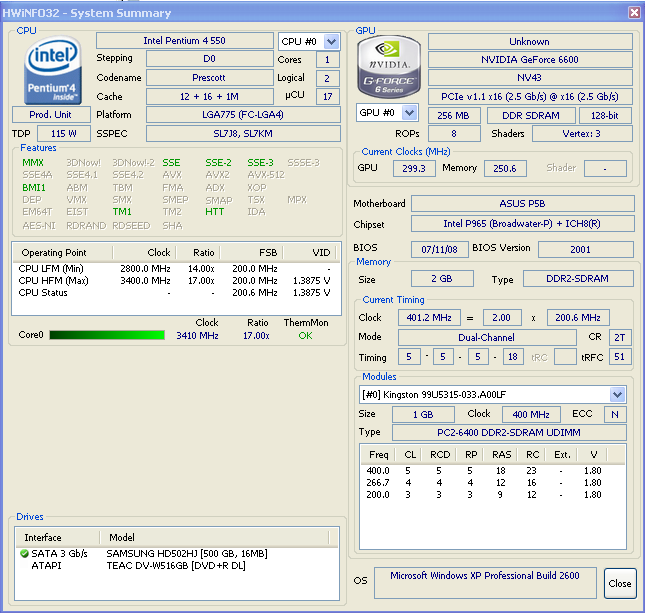Click the BIOS date 07/11/08 field
This screenshot has height=613, width=645.
pos(440,249)
